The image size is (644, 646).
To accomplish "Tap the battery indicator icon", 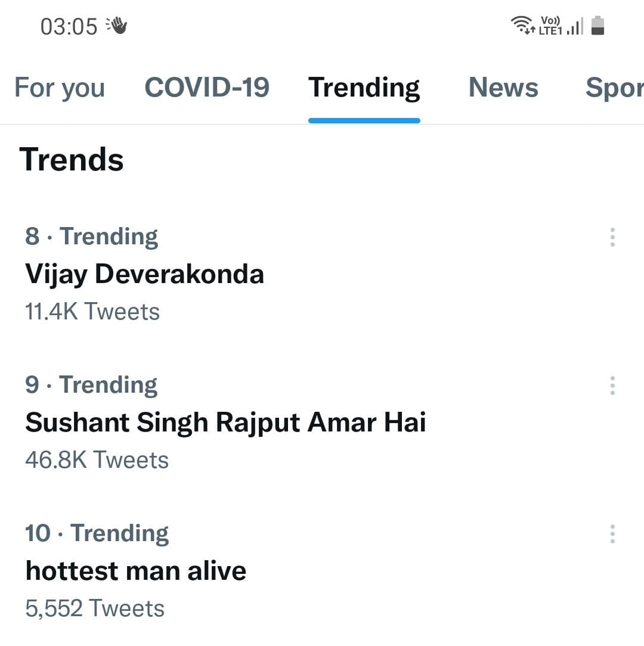I will coord(597,26).
